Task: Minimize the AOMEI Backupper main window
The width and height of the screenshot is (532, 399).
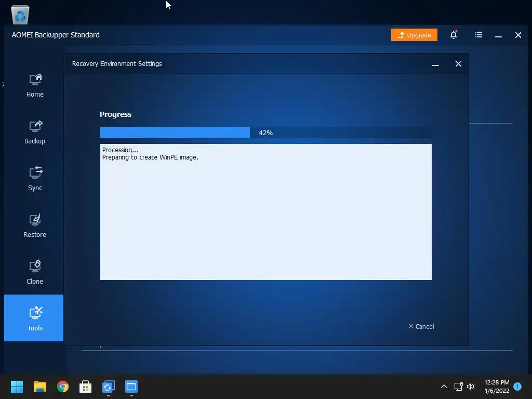Action: pos(498,35)
